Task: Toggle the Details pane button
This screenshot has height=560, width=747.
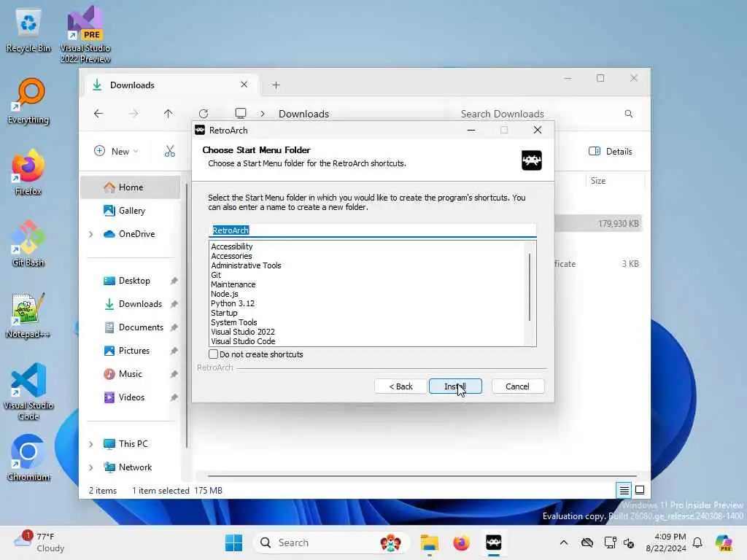Action: tap(611, 152)
